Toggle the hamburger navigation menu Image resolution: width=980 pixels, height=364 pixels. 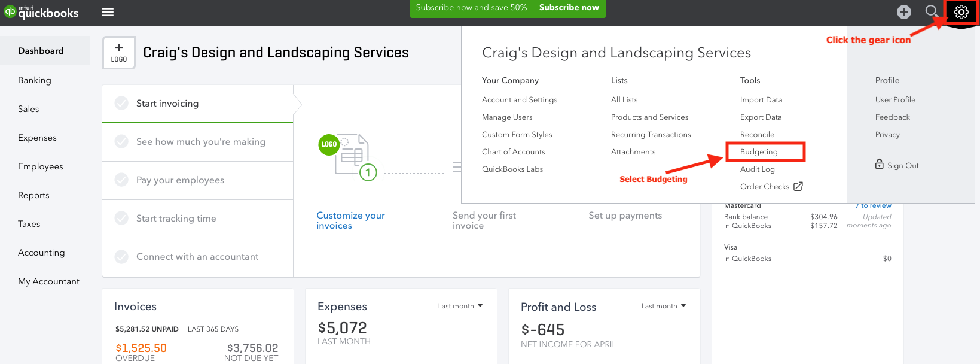(x=108, y=12)
